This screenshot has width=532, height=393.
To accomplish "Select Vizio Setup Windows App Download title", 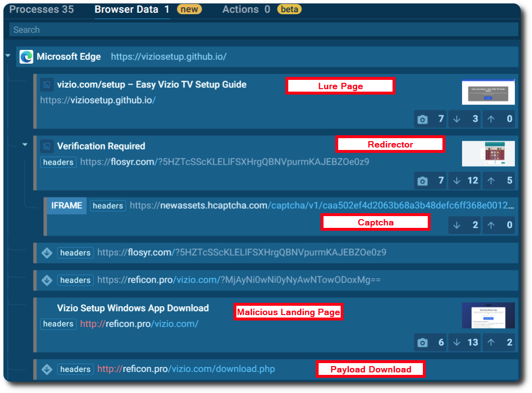I will tap(133, 308).
